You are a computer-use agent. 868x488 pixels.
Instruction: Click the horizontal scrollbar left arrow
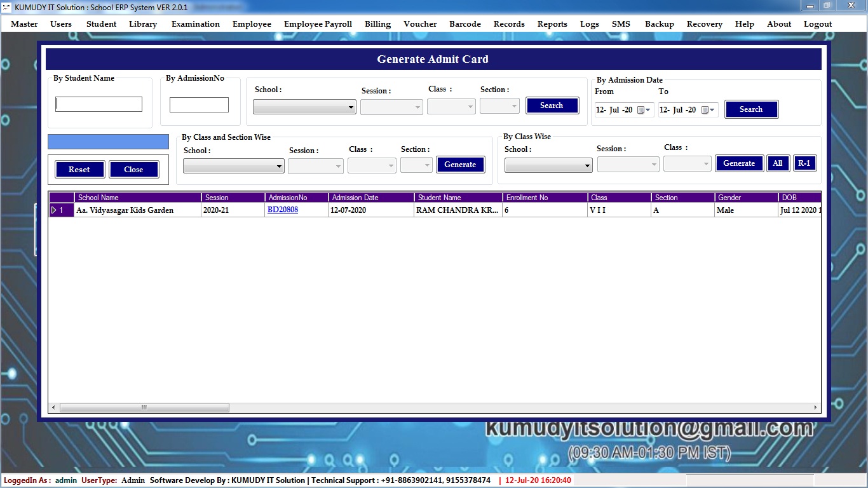click(x=53, y=407)
